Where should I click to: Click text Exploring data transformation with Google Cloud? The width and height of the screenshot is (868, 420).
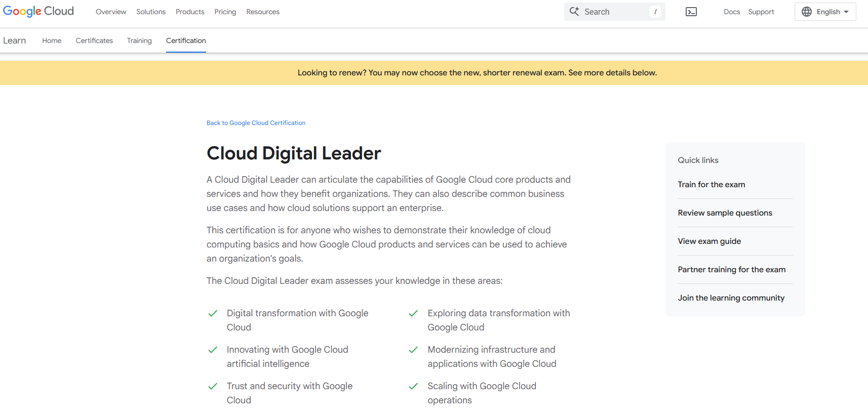[x=499, y=320]
